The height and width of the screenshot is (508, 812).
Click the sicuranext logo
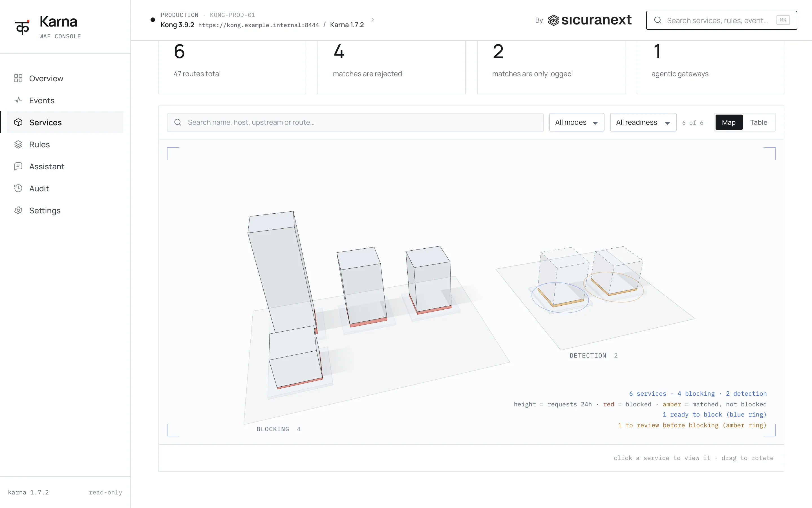click(x=590, y=20)
